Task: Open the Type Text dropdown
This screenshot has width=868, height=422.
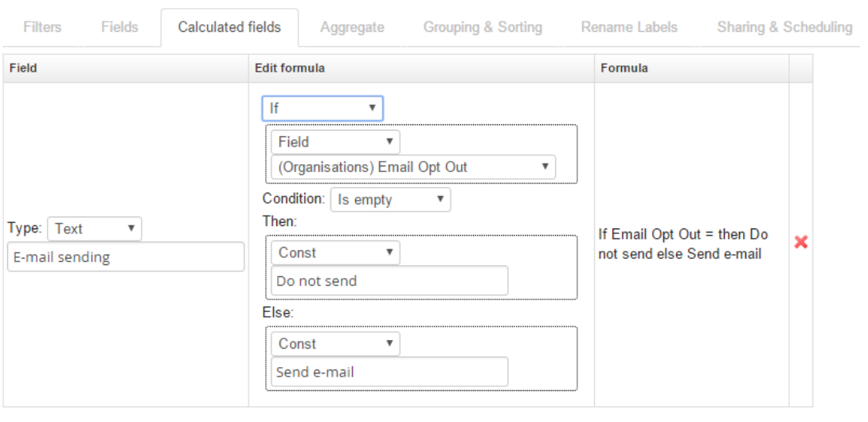Action: tap(94, 229)
